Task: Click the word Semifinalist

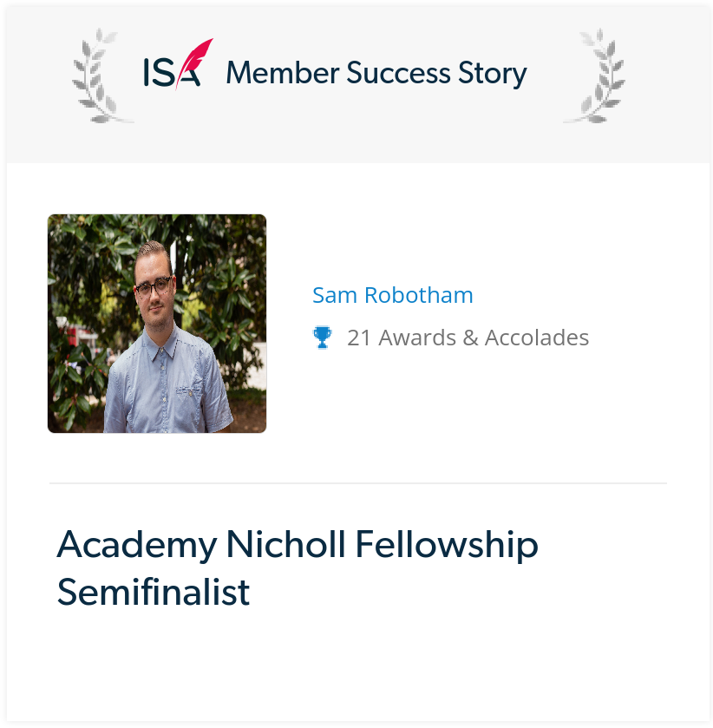Action: click(154, 593)
